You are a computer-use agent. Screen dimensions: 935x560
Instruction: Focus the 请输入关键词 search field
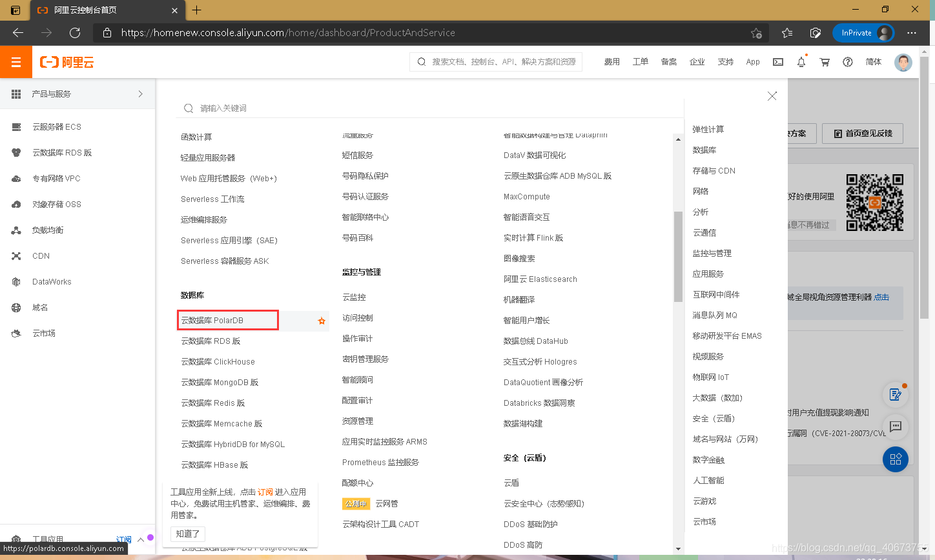pyautogui.click(x=429, y=108)
